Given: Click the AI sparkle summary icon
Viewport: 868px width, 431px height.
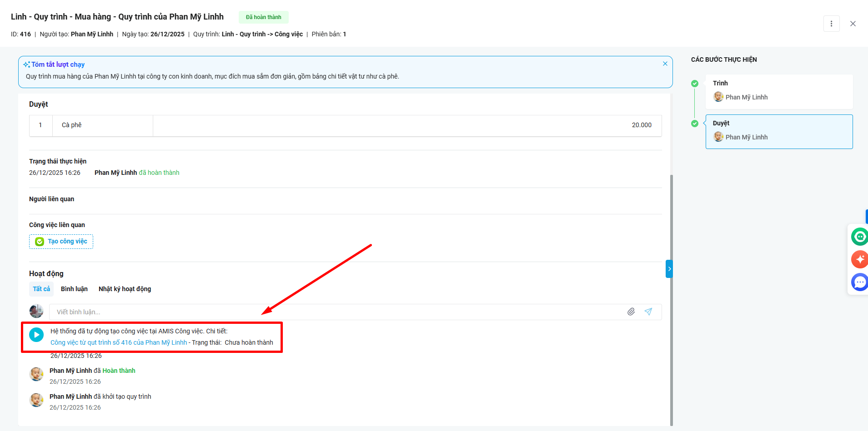Looking at the screenshot, I should click(x=27, y=64).
